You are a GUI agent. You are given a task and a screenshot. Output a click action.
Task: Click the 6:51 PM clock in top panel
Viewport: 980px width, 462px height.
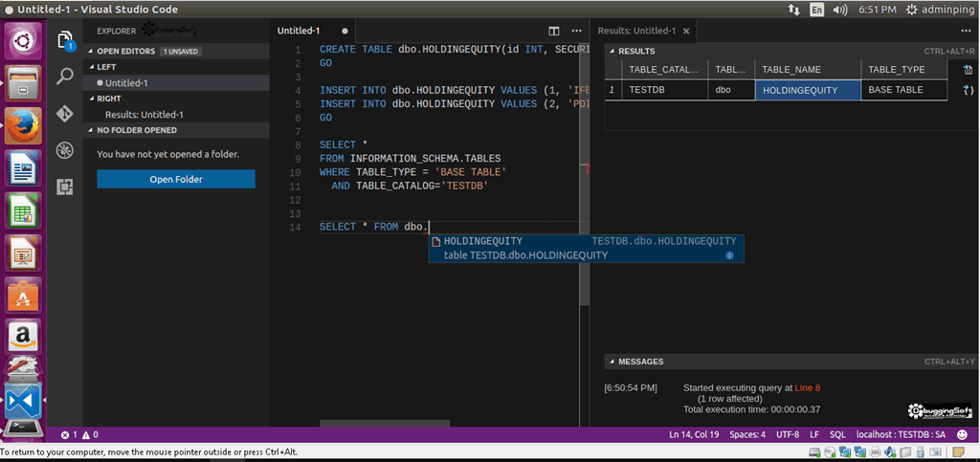point(878,10)
